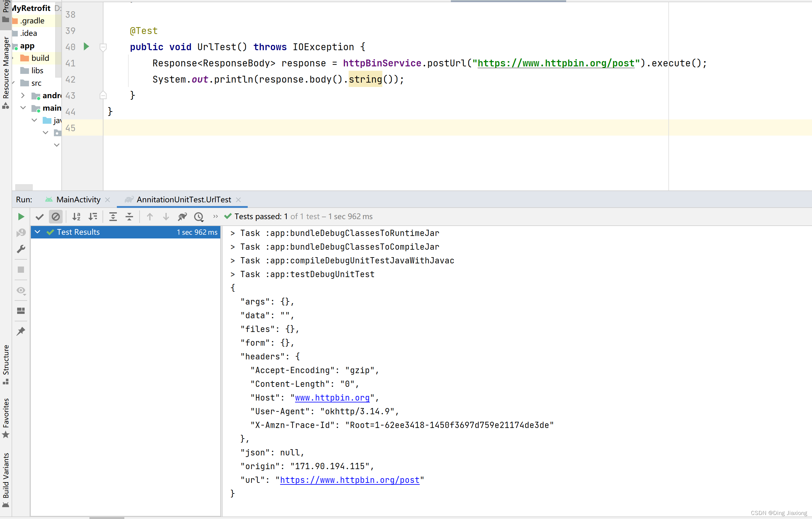
Task: Open the www.httpbin.org Host link in output
Action: point(332,397)
